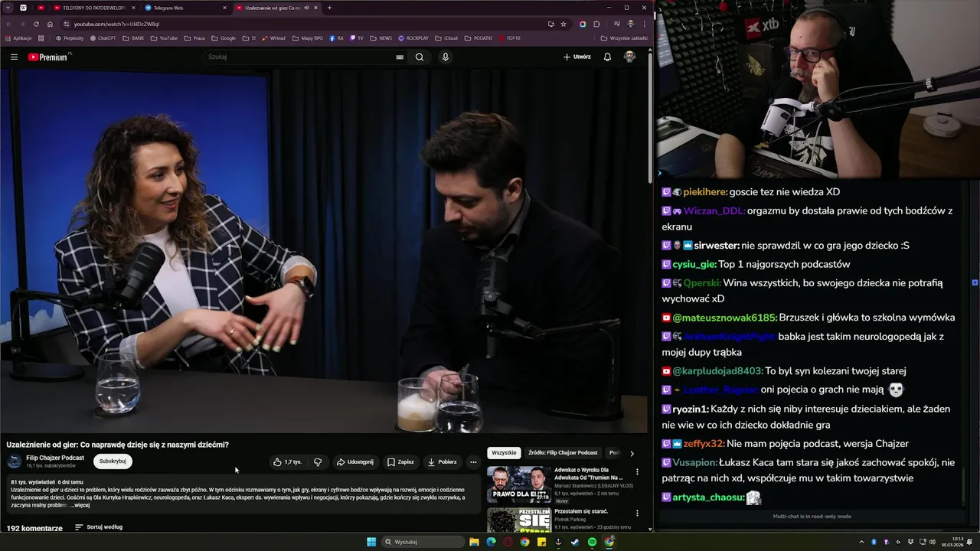This screenshot has width=980, height=551.
Task: Open the three-dot more actions menu under video
Action: point(473,461)
